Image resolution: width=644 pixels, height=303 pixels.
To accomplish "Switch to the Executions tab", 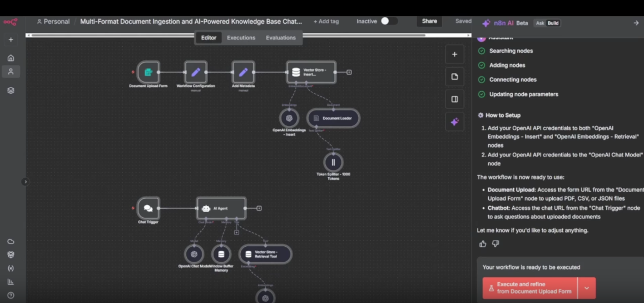I will [x=241, y=38].
